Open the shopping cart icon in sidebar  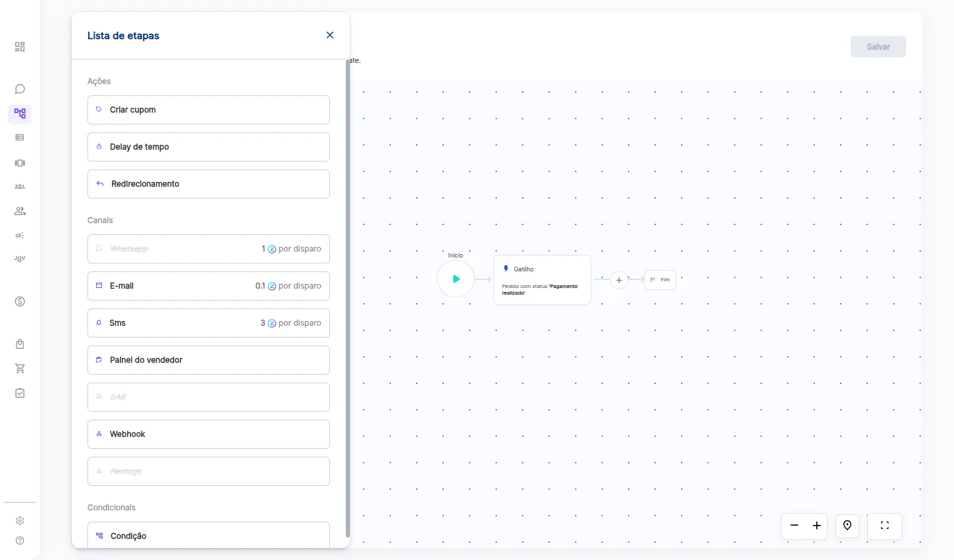[20, 368]
